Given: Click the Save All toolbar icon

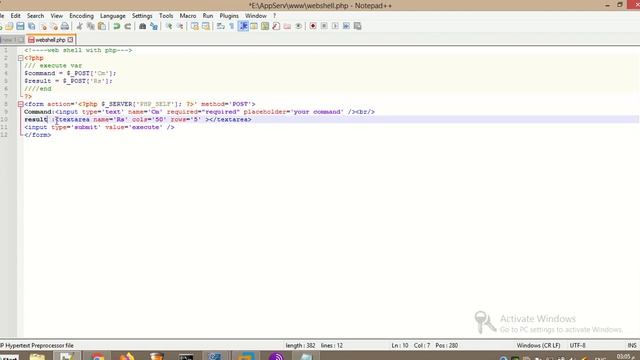Looking at the screenshot, I should click(x=31, y=26).
